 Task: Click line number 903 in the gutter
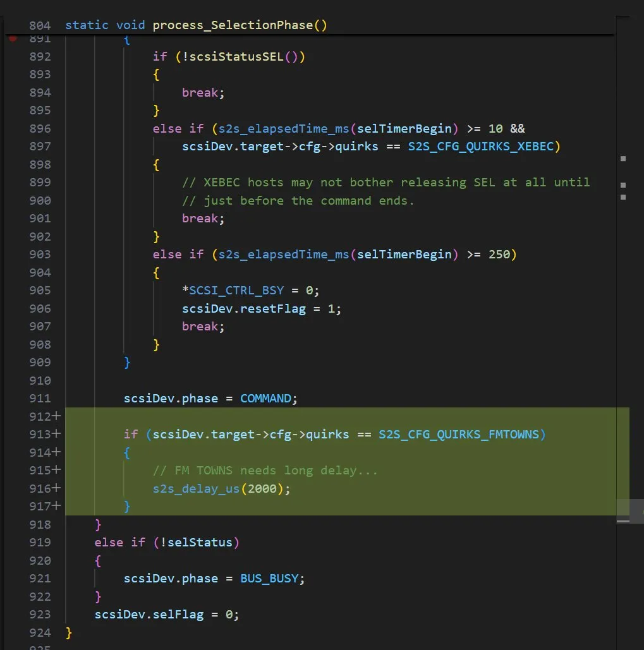click(40, 254)
